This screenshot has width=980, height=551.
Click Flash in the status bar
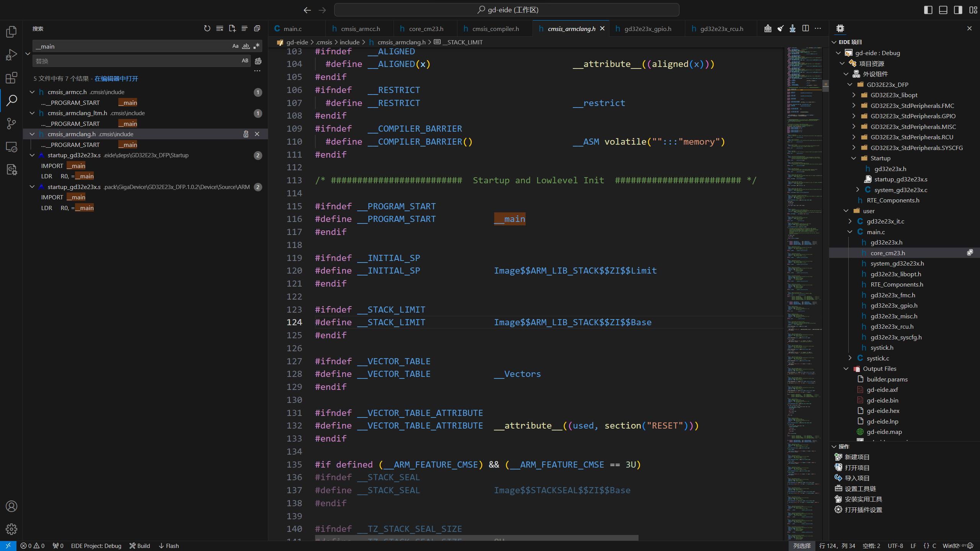click(x=169, y=546)
